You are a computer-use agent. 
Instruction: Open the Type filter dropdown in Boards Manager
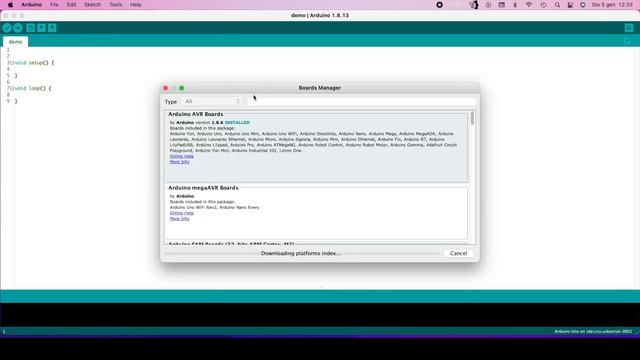coord(212,101)
